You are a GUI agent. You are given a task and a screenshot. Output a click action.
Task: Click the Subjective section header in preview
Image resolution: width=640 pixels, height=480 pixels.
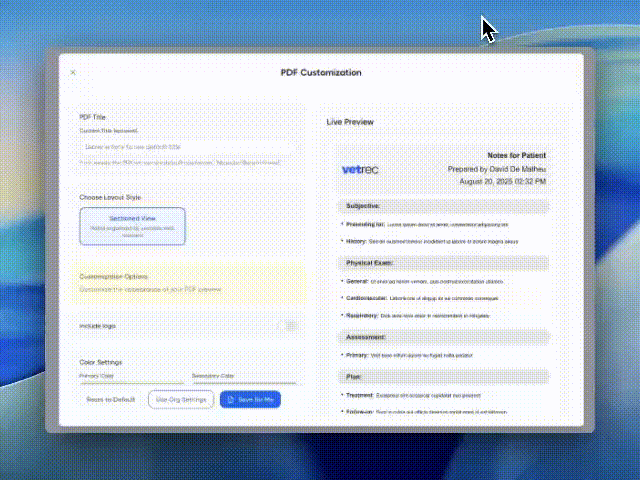(443, 206)
